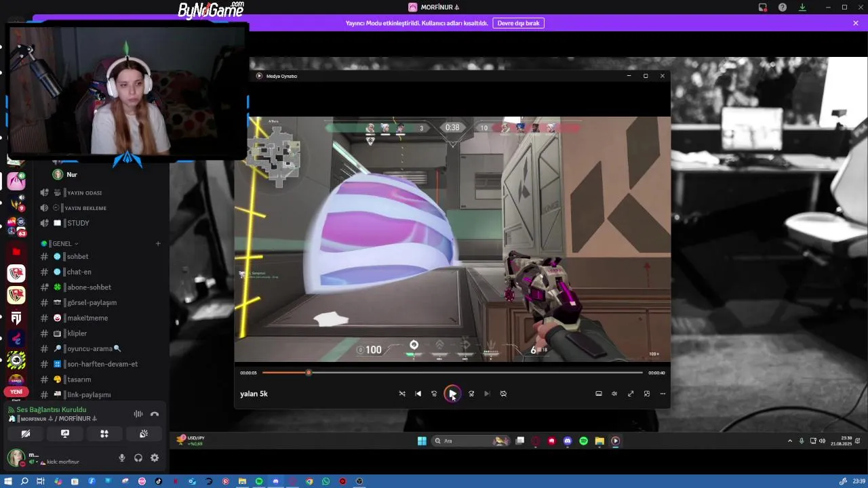
Task: Open the Start menu in captured taskbar
Action: (422, 441)
